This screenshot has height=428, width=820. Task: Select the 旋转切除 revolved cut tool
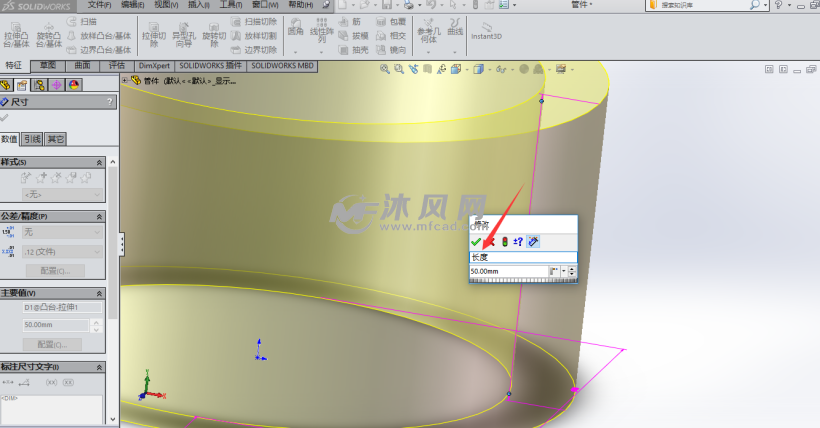[x=214, y=35]
